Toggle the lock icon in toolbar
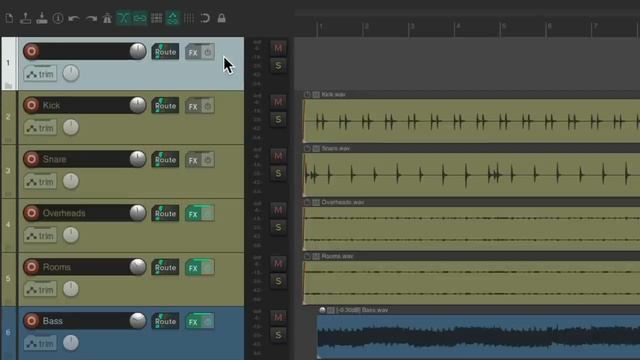Image resolution: width=640 pixels, height=360 pixels. [221, 18]
